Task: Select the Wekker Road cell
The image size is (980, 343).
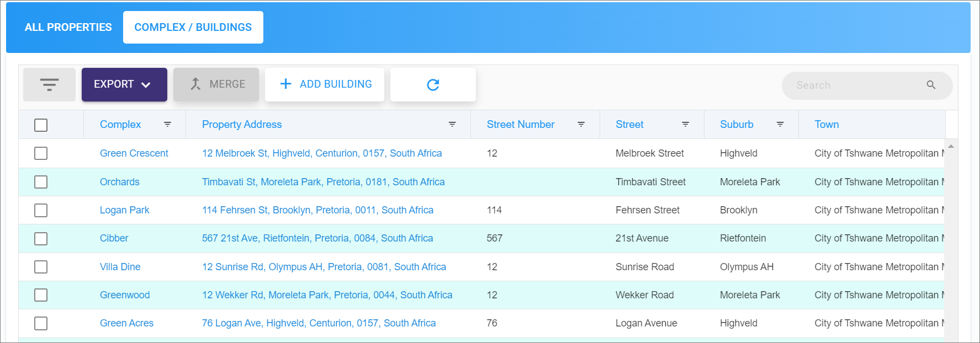Action: [645, 295]
